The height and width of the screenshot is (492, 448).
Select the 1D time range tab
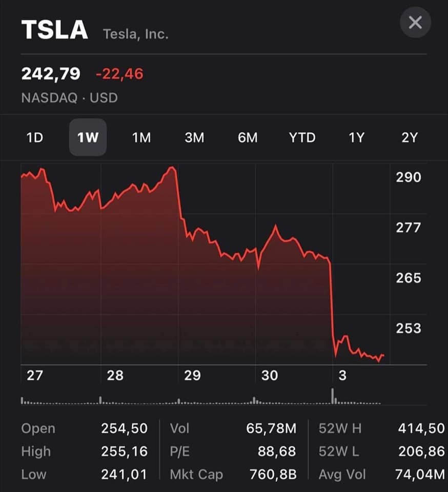pyautogui.click(x=34, y=138)
